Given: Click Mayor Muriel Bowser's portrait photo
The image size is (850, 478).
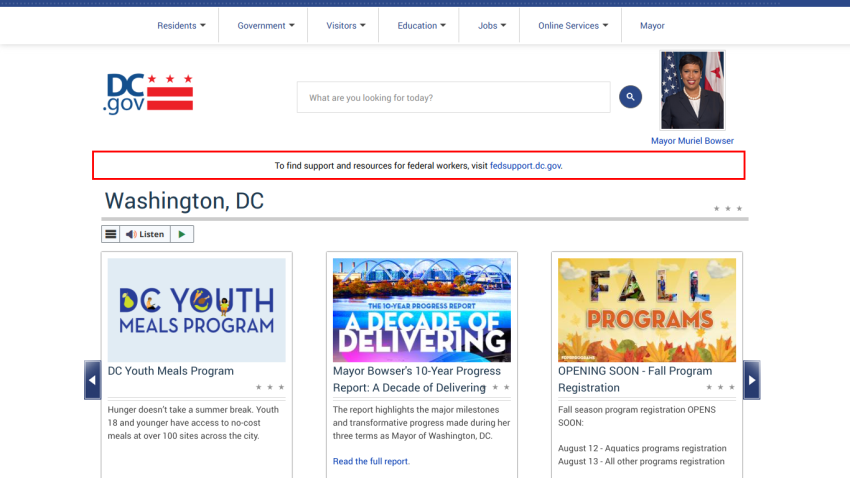Looking at the screenshot, I should [x=692, y=91].
